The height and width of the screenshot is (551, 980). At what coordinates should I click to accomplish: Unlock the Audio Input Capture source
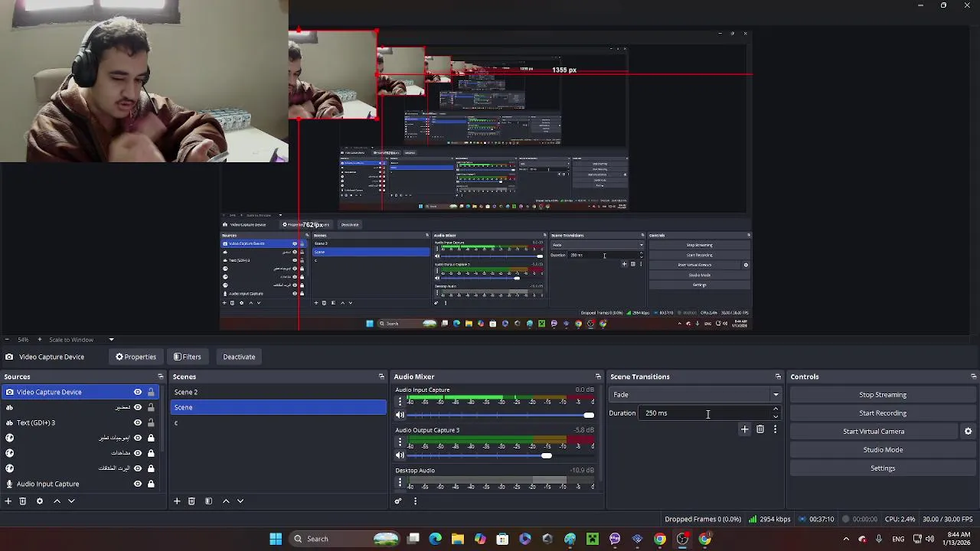(x=151, y=484)
